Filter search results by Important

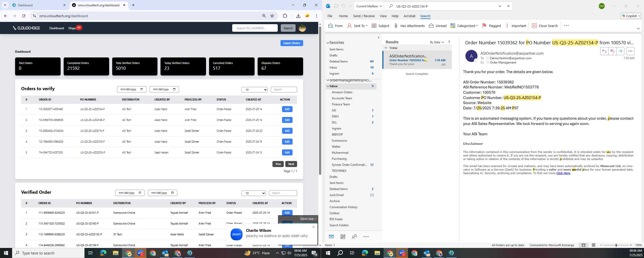pyautogui.click(x=516, y=26)
